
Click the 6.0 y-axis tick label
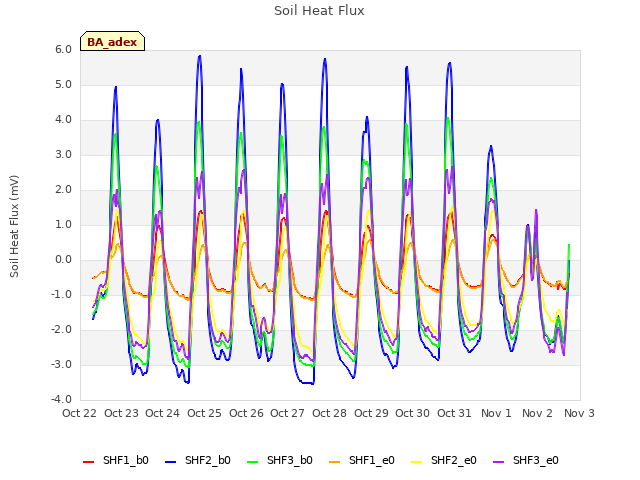63,49
